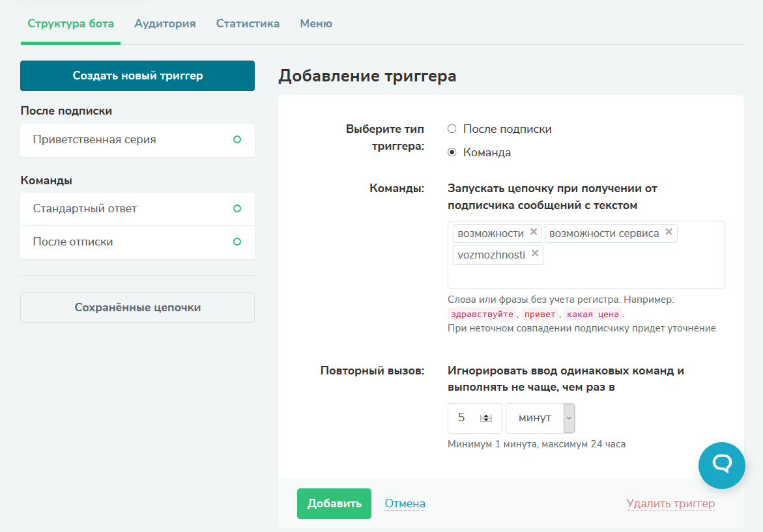Click the привет example word
Screen dimensions: 763x532
tap(540, 314)
